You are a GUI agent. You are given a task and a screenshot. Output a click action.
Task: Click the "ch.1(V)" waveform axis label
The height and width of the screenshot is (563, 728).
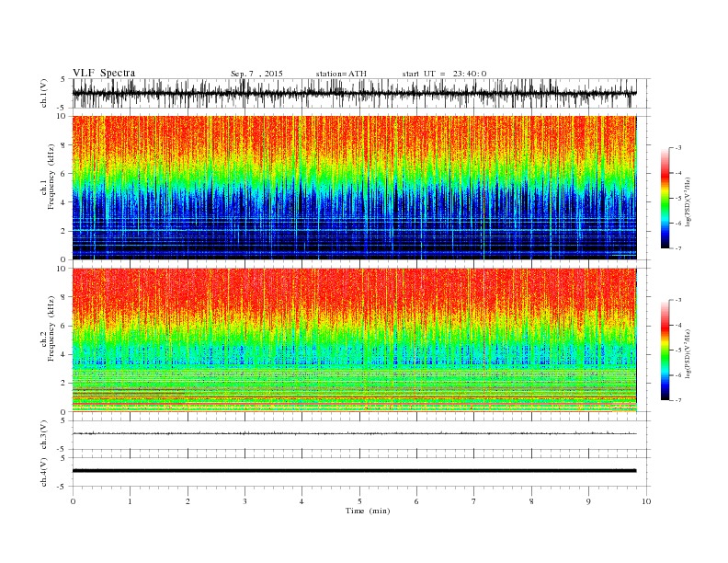44,93
